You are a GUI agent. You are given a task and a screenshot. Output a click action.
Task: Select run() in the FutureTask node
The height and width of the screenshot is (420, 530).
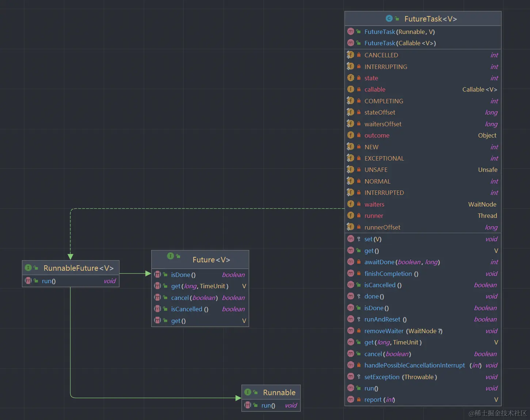tap(371, 388)
